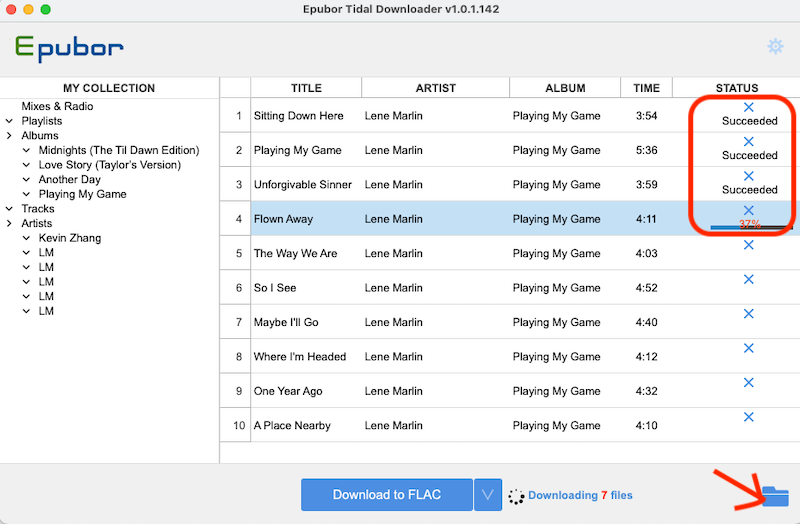
Task: Click the 5:36 time cell
Action: pyautogui.click(x=646, y=150)
